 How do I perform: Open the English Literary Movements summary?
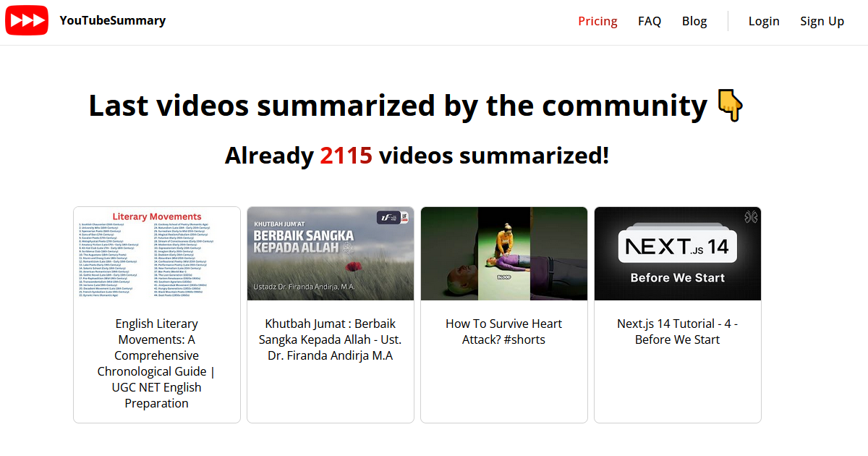[156, 363]
